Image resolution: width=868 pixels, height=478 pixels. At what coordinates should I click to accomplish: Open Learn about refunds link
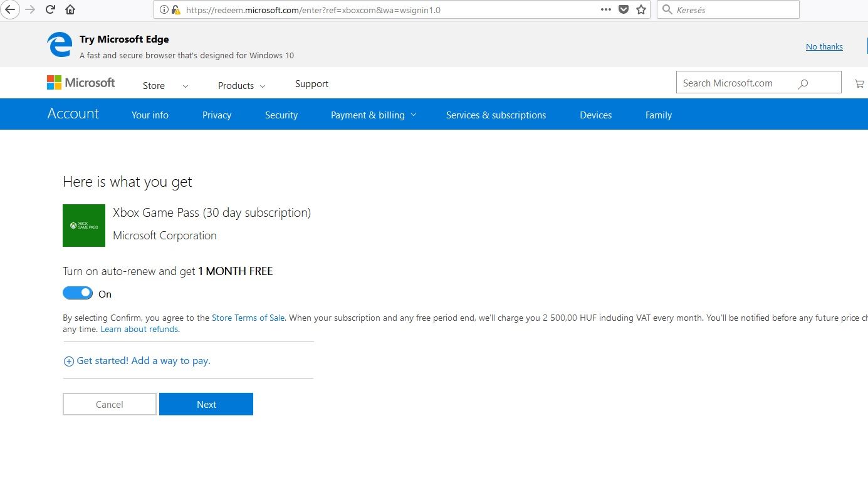coord(139,329)
